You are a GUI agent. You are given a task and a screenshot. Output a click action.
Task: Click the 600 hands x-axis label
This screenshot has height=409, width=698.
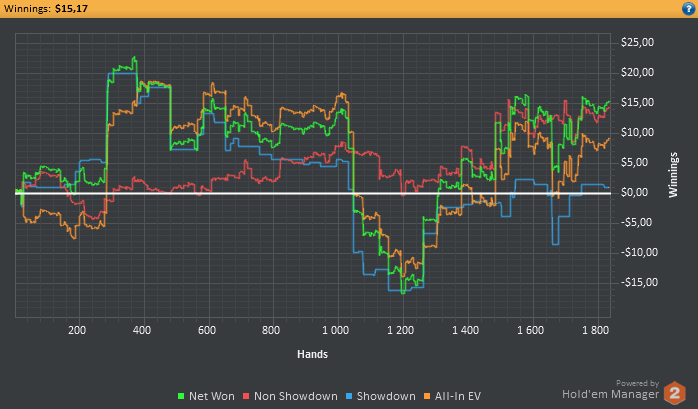pos(207,330)
